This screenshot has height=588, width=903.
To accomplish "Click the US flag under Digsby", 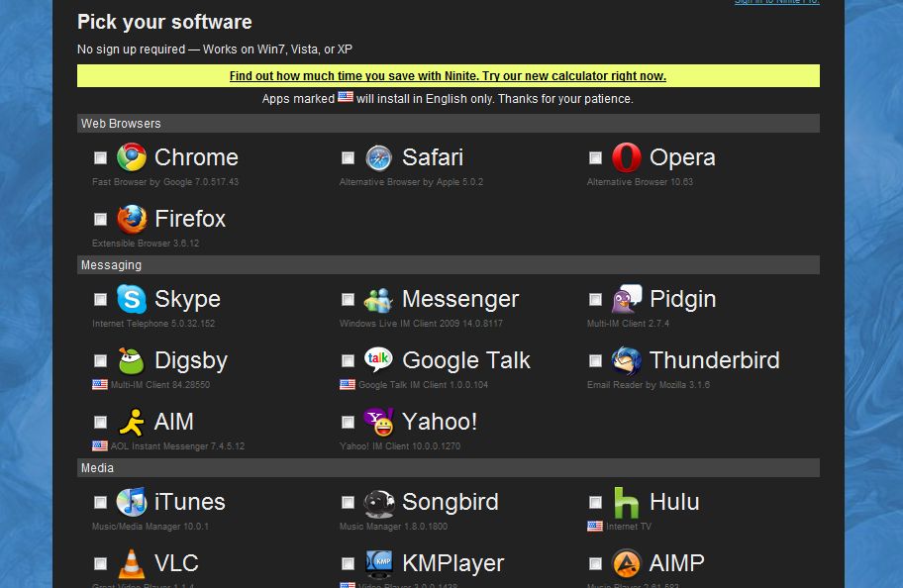I will [x=100, y=384].
